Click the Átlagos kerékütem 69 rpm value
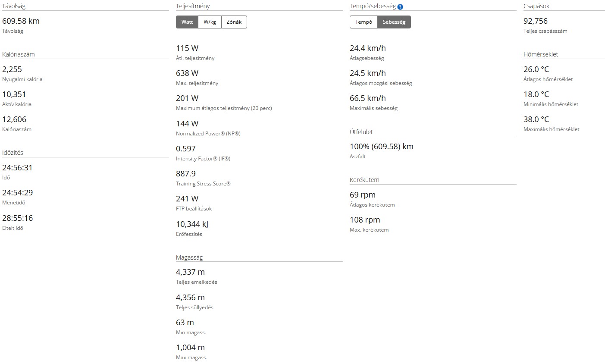The height and width of the screenshot is (364, 605). click(363, 195)
